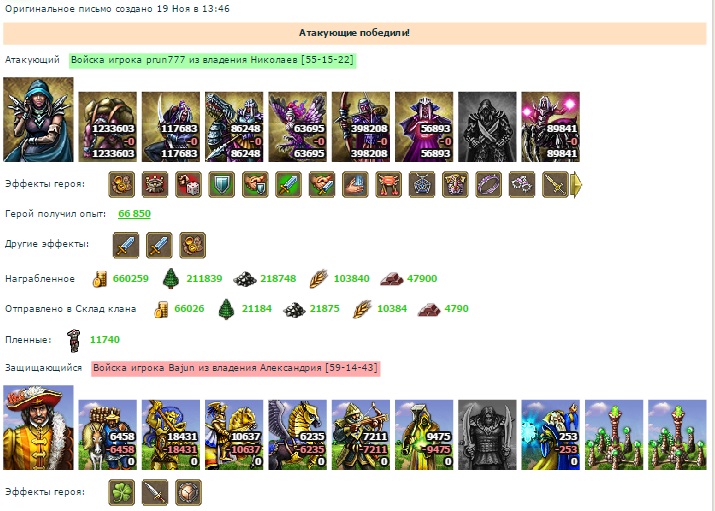Select the teal shield hero effect icon
This screenshot has height=511, width=715.
[x=222, y=185]
